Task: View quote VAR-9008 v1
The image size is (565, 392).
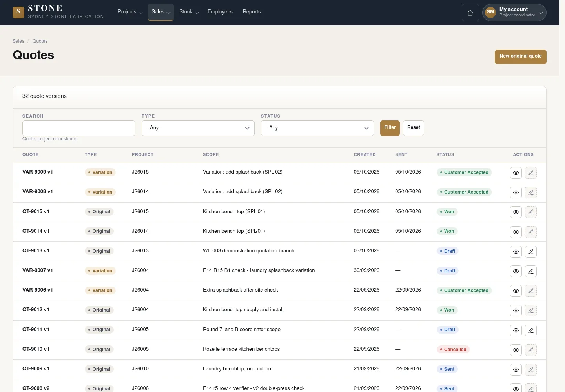Action: 516,192
